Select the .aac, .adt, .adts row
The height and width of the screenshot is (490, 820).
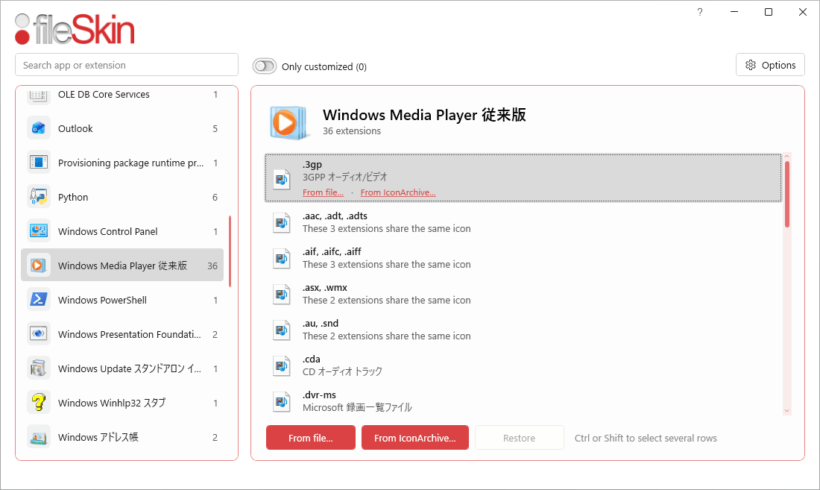tap(523, 222)
